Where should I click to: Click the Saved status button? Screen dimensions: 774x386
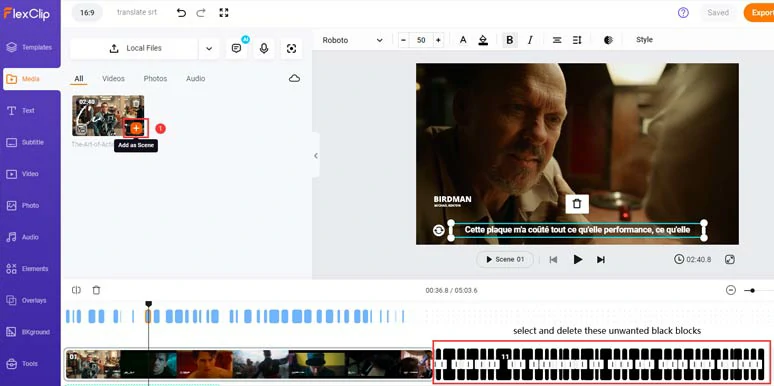(718, 13)
